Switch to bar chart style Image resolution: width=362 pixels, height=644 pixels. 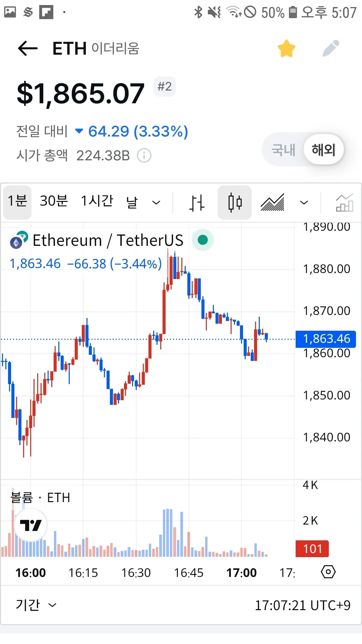(197, 203)
